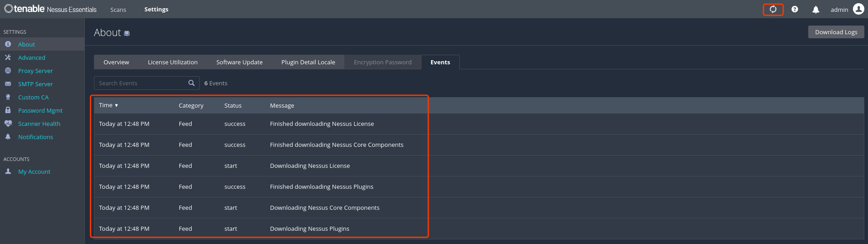The image size is (868, 244).
Task: Click the Notifications bell icon in sidebar
Action: tap(8, 137)
